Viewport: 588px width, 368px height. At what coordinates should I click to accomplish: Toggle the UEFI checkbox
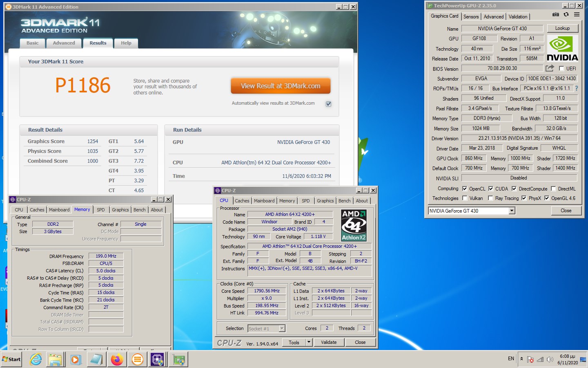click(x=561, y=69)
